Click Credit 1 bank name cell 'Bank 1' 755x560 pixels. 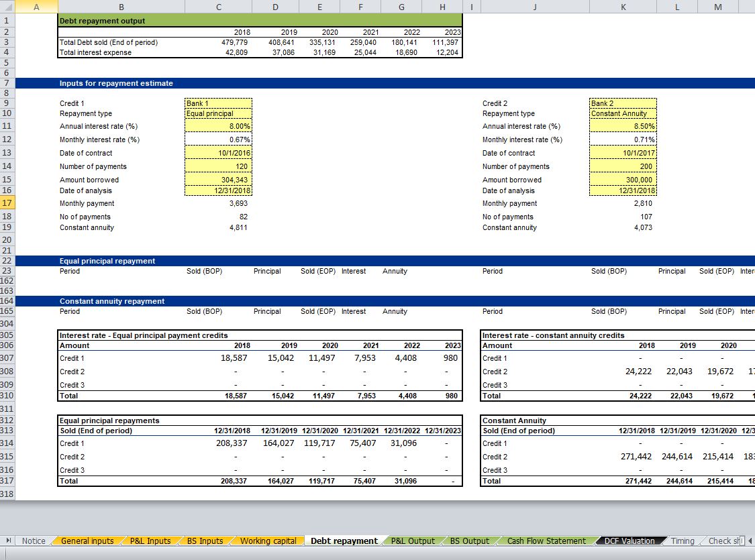218,103
